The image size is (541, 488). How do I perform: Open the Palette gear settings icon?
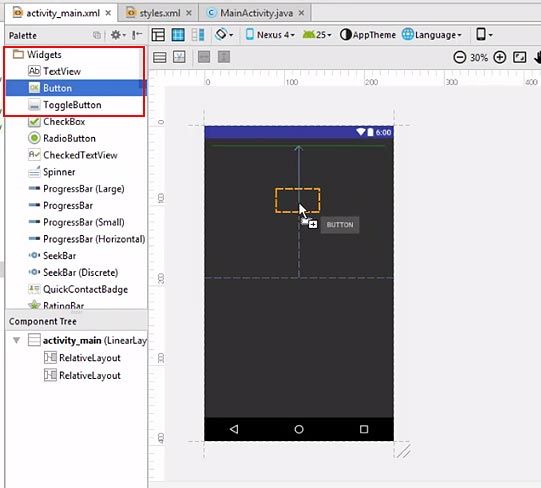click(x=118, y=35)
